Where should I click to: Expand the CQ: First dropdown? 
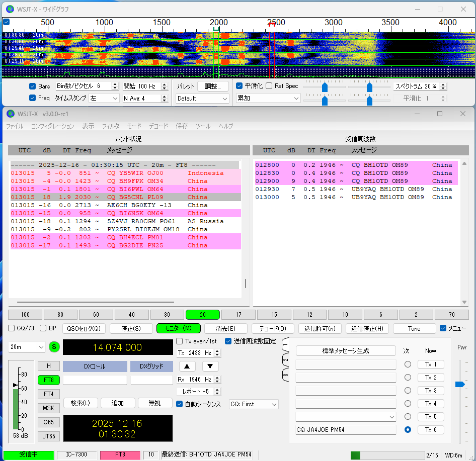(x=253, y=404)
